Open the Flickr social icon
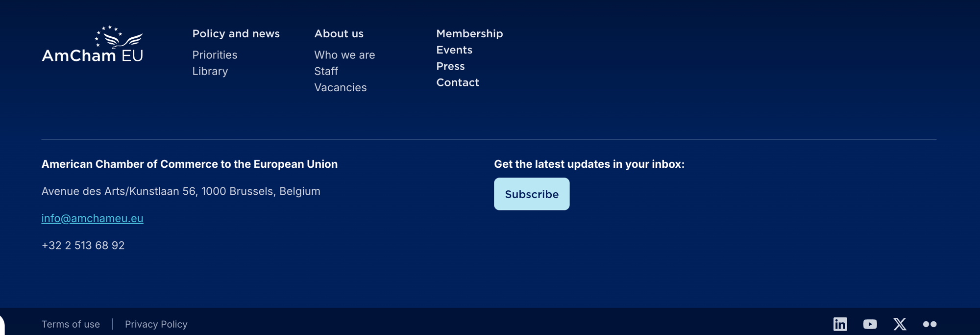 930,324
